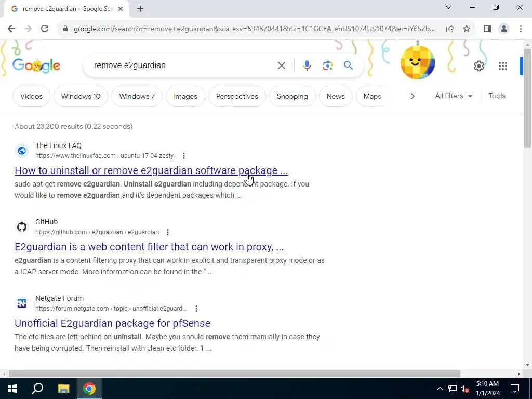Share this page icon in address bar
The width and height of the screenshot is (532, 399).
coord(450,29)
